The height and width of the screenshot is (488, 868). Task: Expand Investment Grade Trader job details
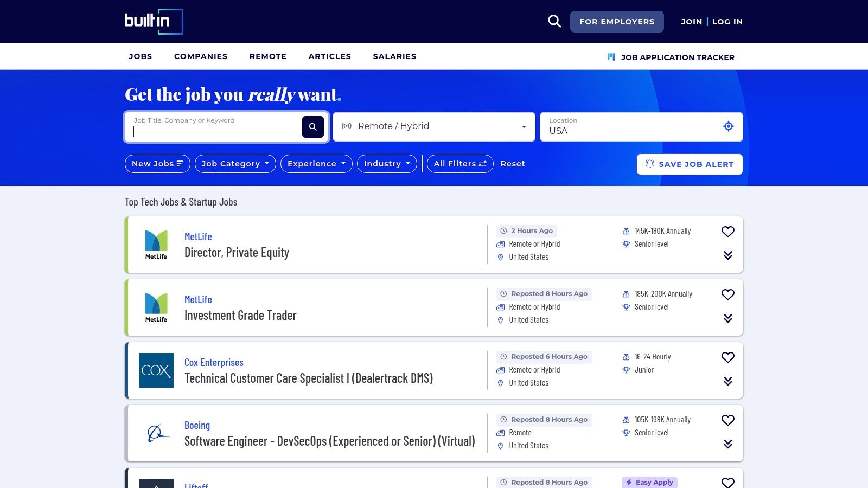[728, 318]
